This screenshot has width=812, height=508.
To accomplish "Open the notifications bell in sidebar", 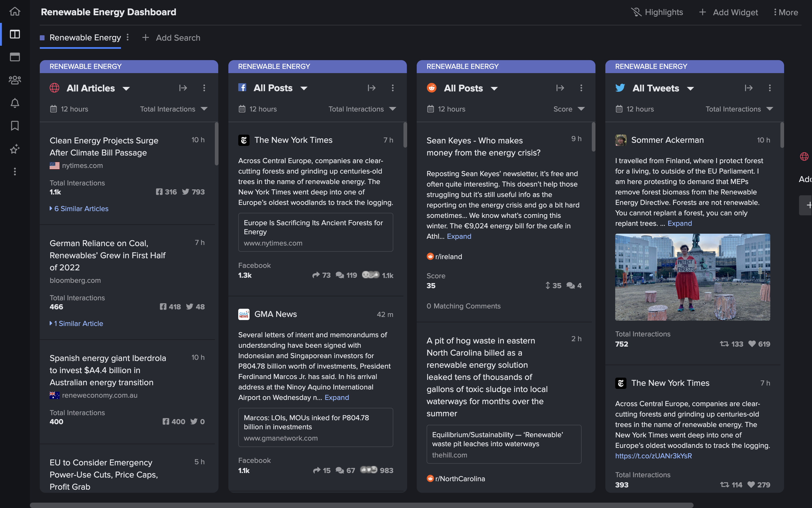I will click(15, 103).
